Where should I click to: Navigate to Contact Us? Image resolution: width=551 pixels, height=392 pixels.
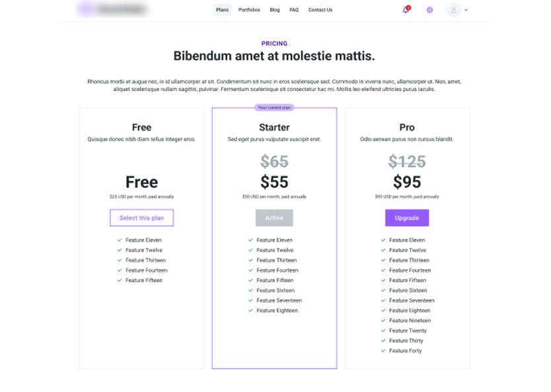point(320,10)
